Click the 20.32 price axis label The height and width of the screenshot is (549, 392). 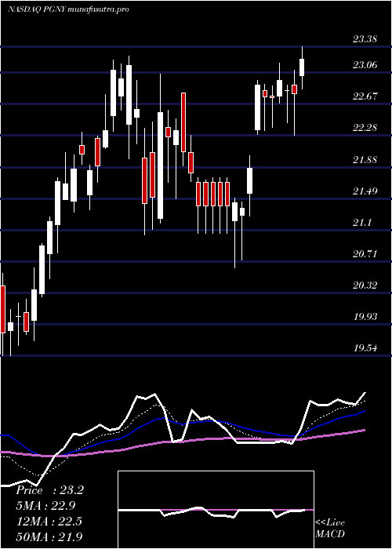(x=365, y=285)
